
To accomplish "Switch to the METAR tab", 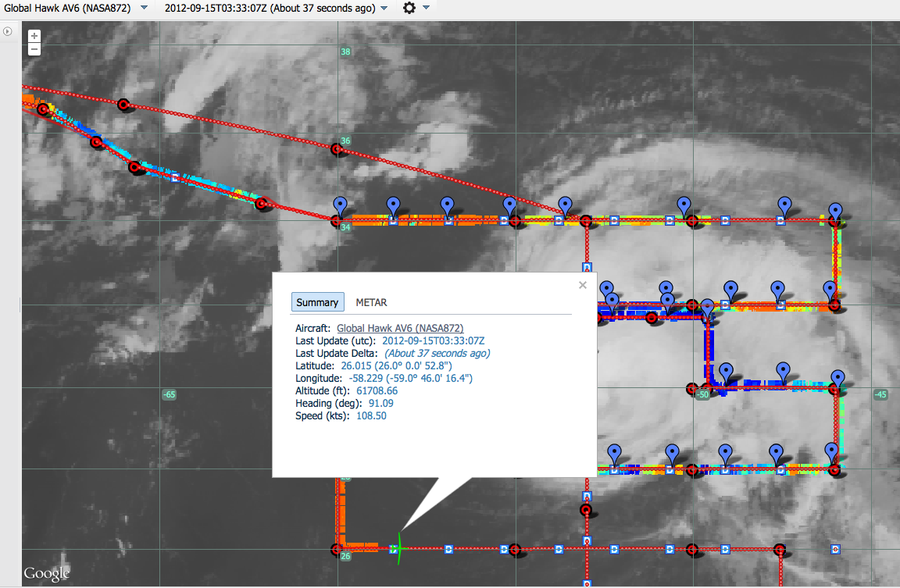I will (x=371, y=302).
